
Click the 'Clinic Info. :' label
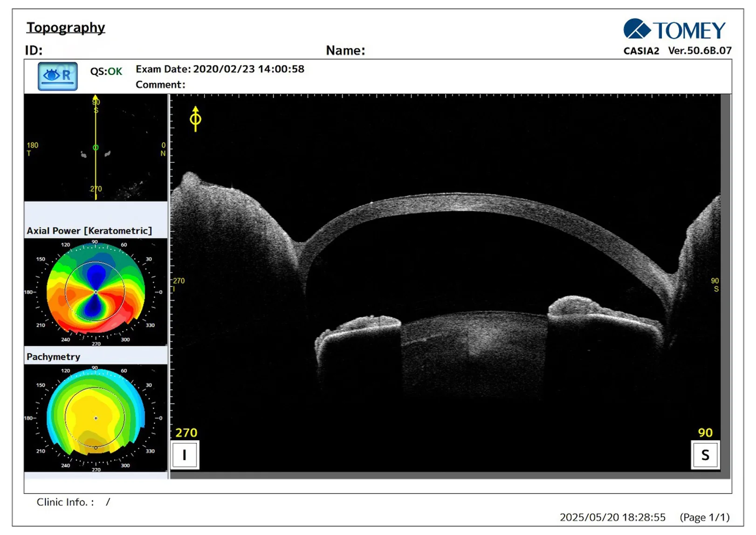tap(65, 502)
